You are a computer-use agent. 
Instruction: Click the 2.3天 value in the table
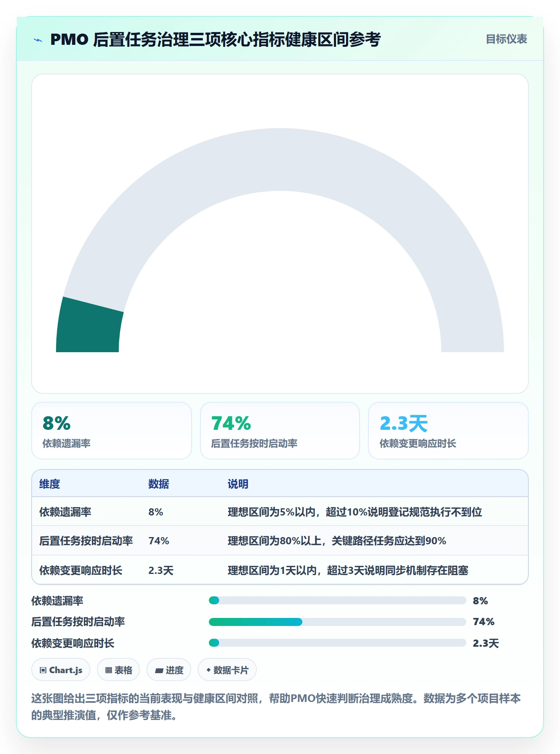[x=161, y=570]
